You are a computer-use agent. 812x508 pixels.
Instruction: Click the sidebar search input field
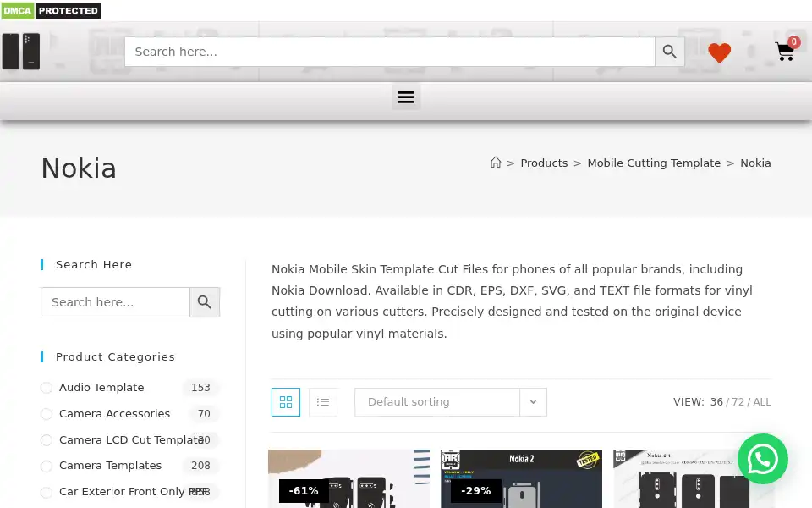click(116, 302)
